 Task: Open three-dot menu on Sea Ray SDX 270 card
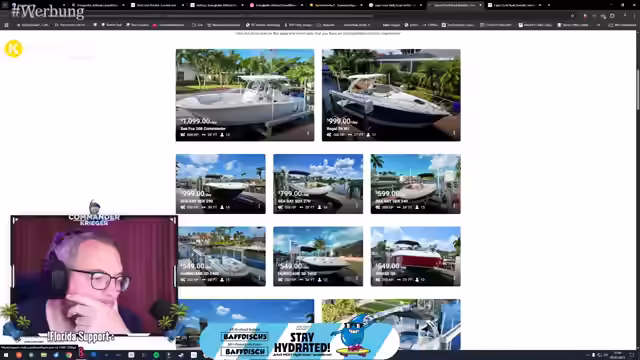click(357, 206)
